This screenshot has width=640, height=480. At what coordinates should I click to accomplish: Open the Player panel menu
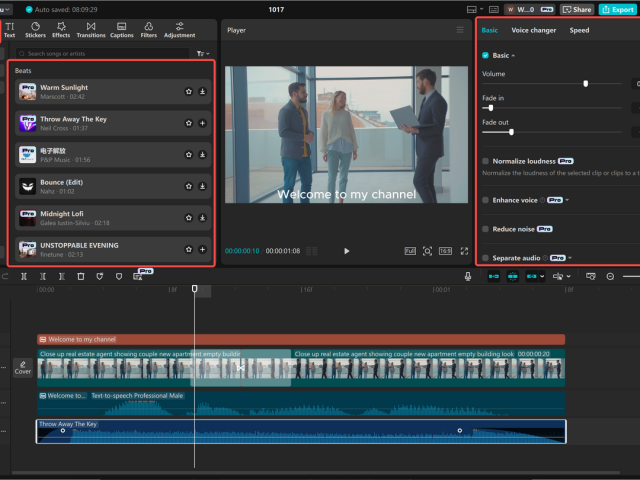pyautogui.click(x=460, y=30)
